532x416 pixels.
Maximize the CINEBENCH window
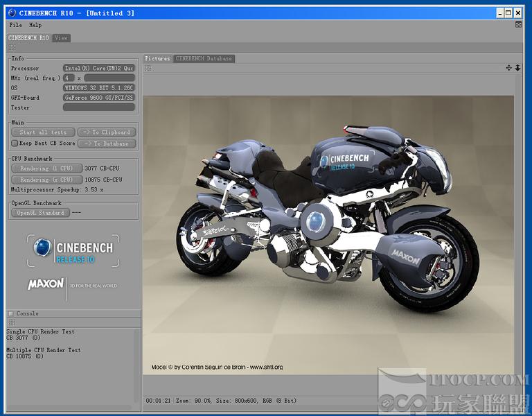[508, 13]
